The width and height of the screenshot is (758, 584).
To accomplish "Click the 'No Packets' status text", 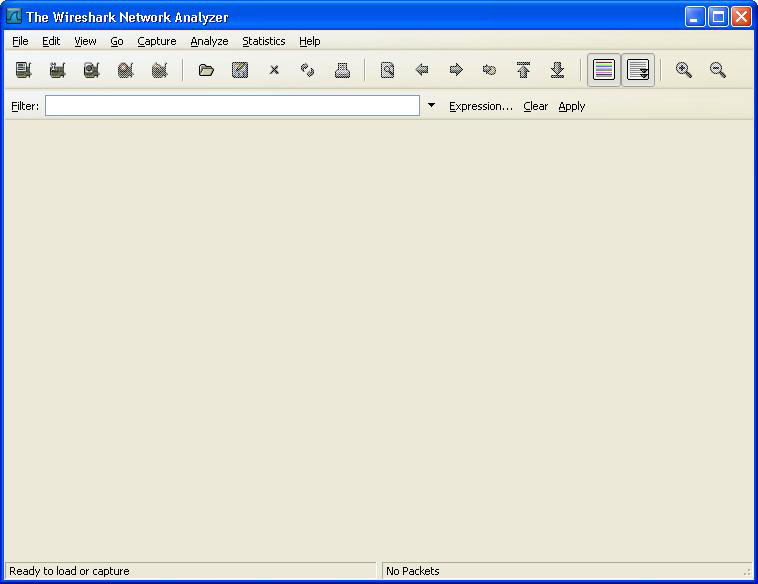I will click(413, 571).
